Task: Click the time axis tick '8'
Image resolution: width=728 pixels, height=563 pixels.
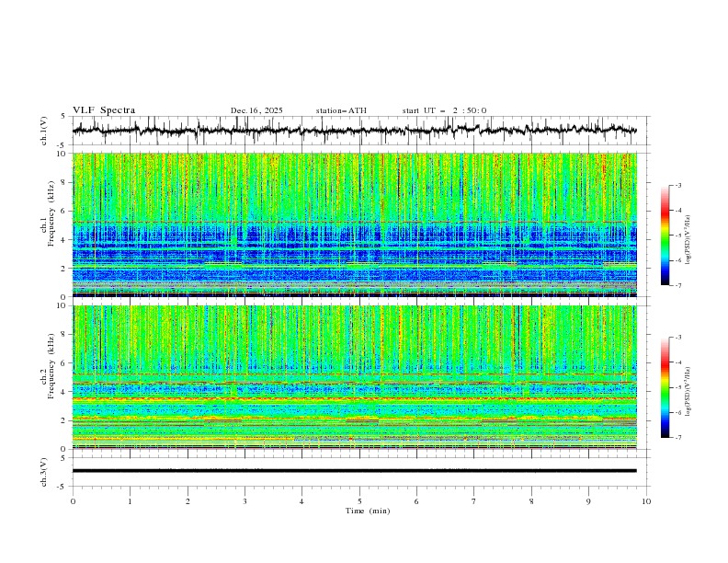Action: (x=531, y=501)
